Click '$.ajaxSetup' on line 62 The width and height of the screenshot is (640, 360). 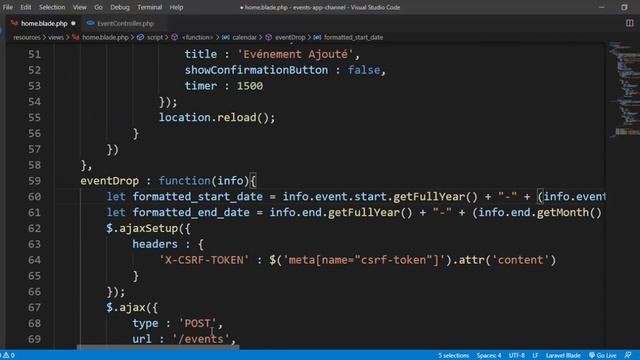(142, 228)
